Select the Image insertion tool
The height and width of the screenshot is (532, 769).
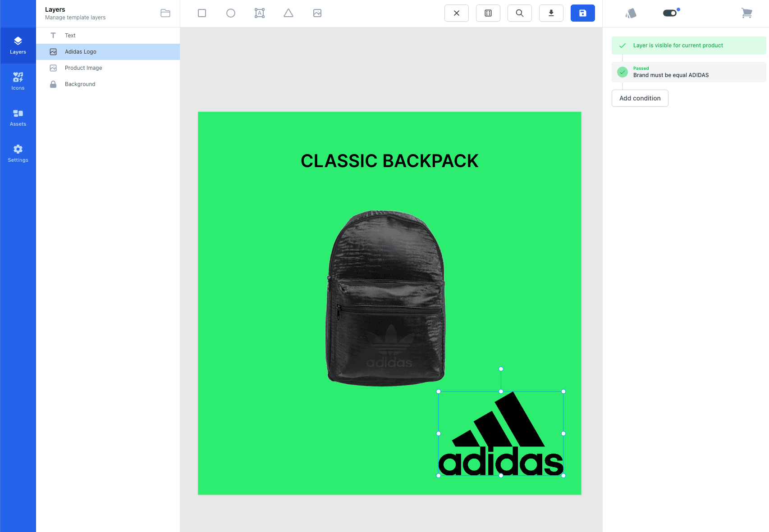coord(317,13)
